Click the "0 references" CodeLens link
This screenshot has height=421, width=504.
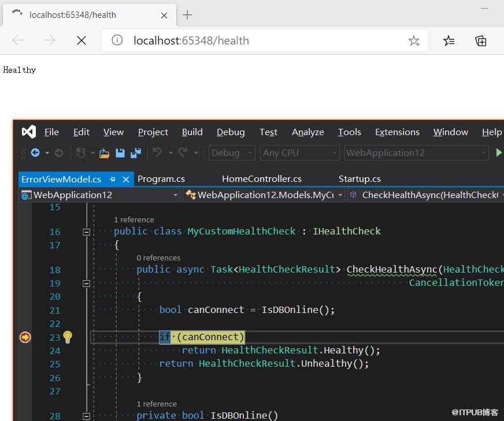tap(158, 258)
